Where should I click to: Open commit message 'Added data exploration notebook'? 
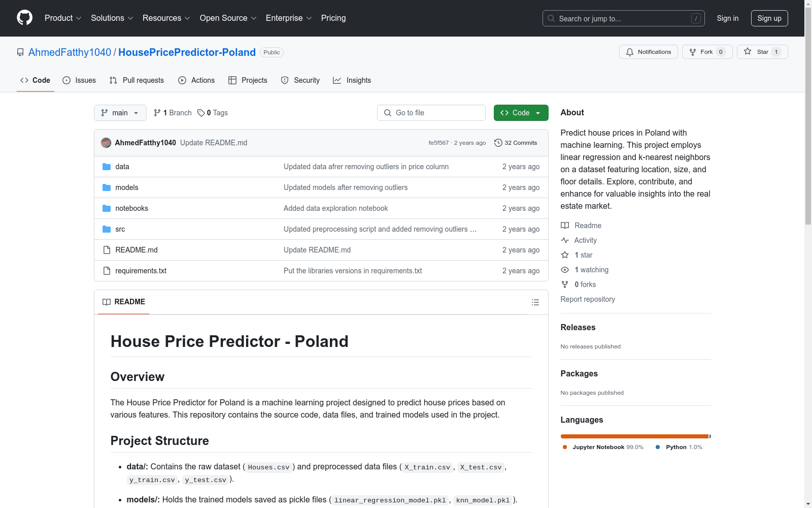point(335,208)
